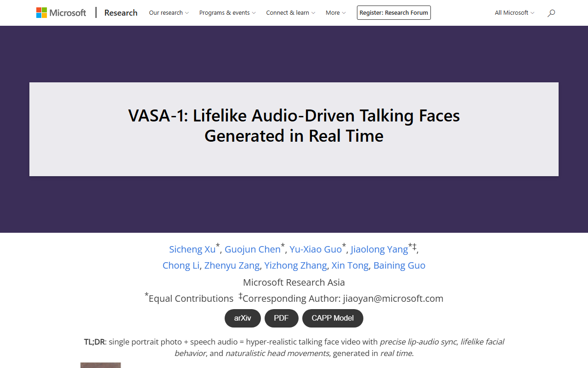The image size is (588, 368).
Task: Click the search magnifier icon
Action: point(551,13)
